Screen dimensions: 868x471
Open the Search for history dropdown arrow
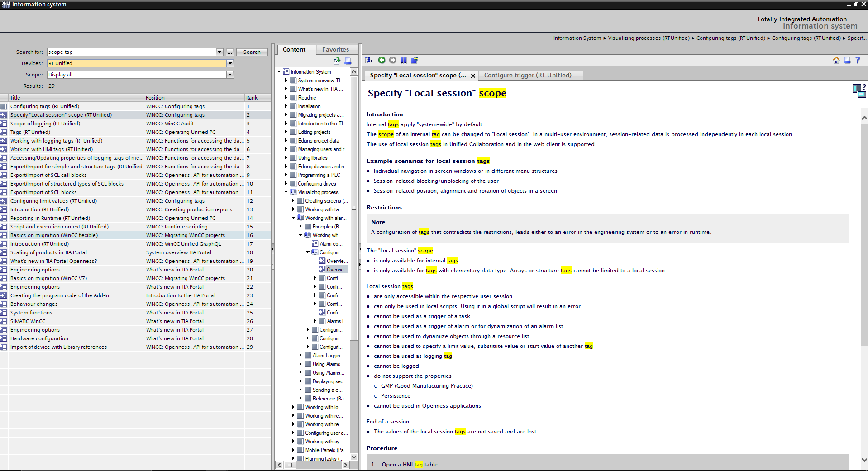coord(219,52)
